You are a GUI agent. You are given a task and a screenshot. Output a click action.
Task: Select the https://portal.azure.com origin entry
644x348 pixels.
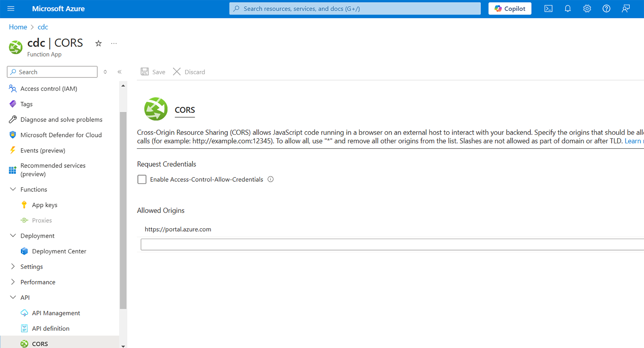tap(178, 229)
